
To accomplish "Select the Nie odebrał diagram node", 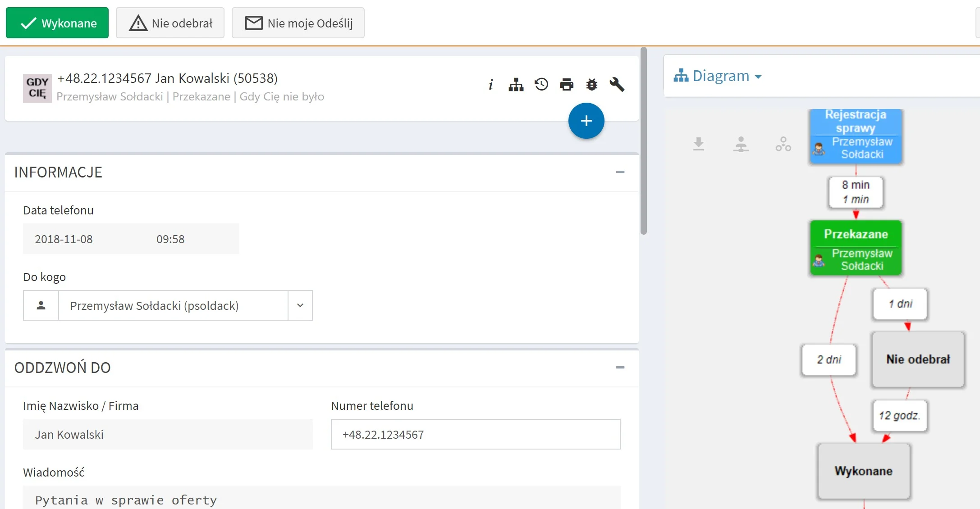I will [918, 359].
